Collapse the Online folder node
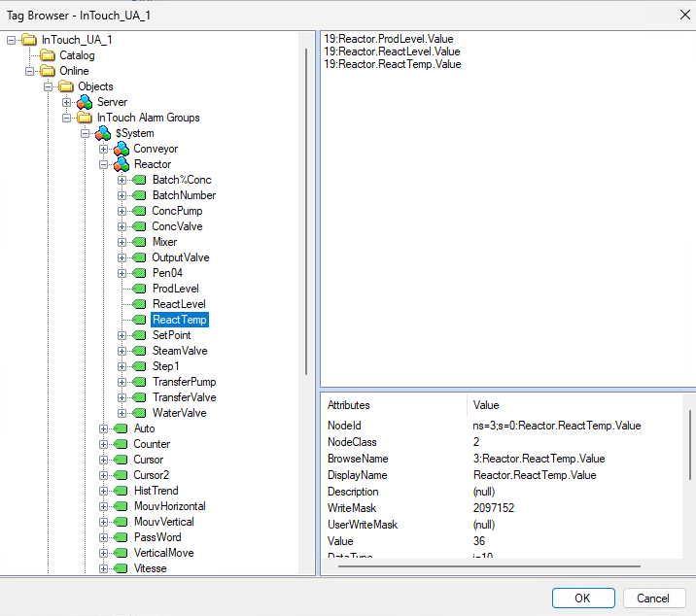Viewport: 696px width, 616px height. tap(30, 72)
